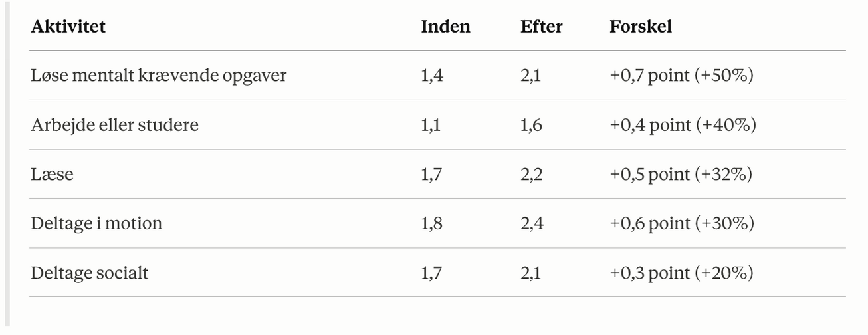Select the "Deltage i motion" cell
This screenshot has height=335, width=868.
pyautogui.click(x=96, y=223)
